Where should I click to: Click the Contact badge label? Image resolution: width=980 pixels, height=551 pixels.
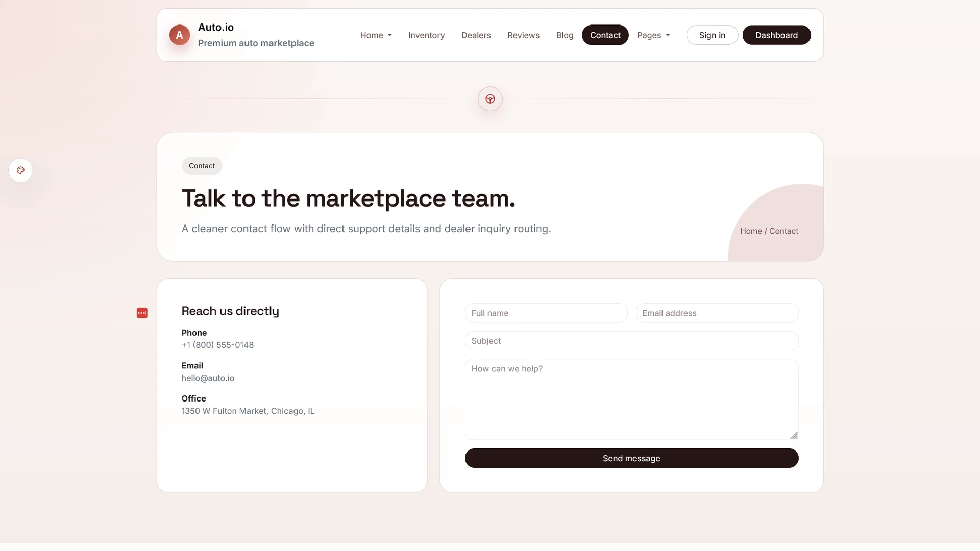pos(202,166)
